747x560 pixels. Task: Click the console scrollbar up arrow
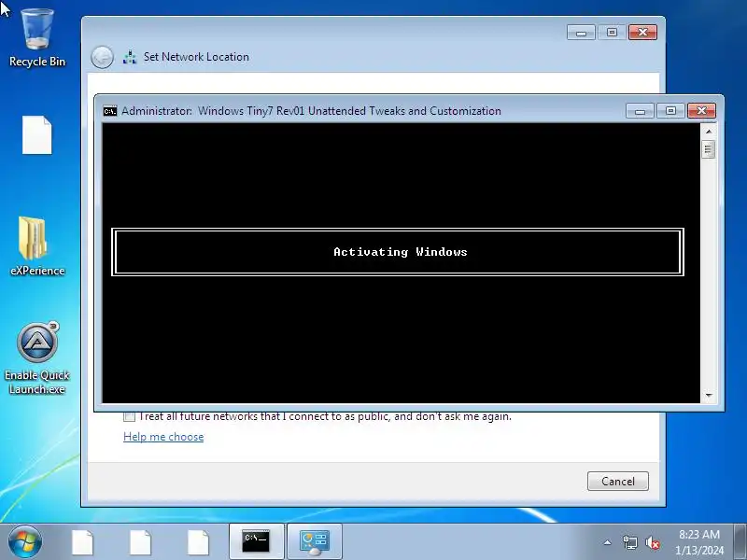pyautogui.click(x=709, y=131)
